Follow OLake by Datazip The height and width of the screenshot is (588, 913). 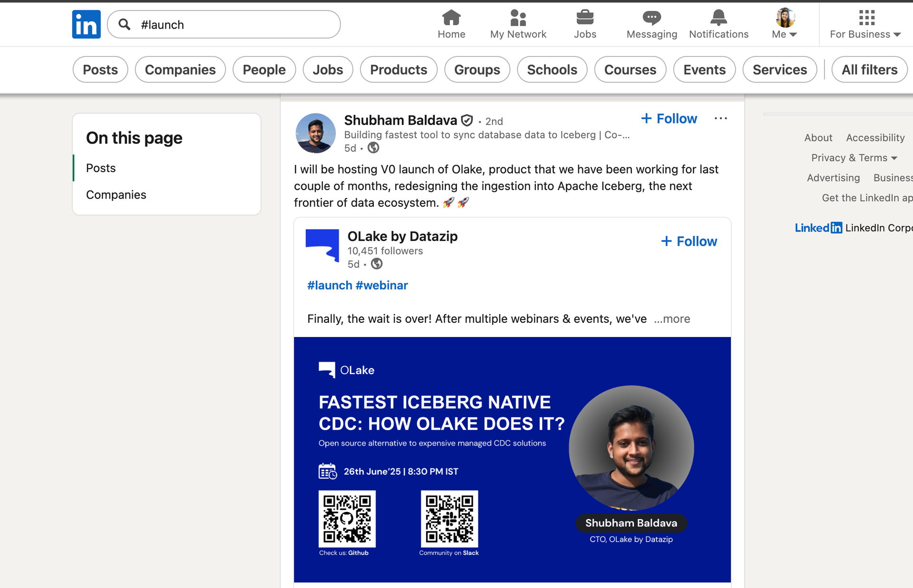coord(689,241)
